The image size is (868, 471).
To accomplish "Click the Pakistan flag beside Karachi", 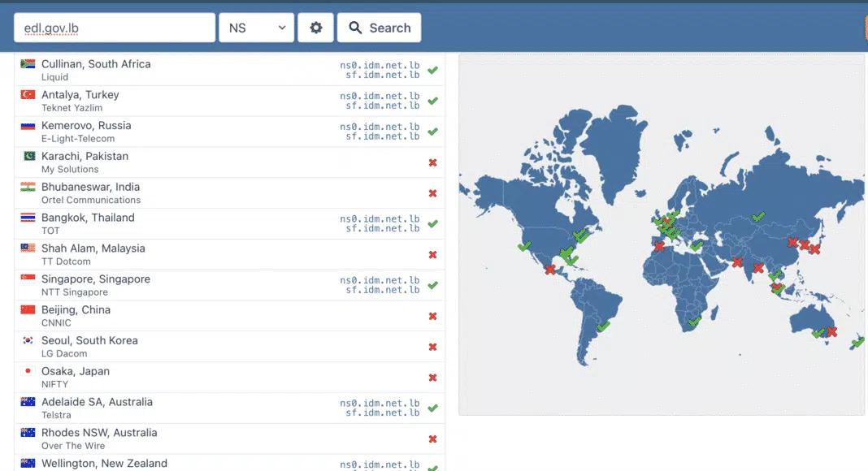I will pos(28,156).
